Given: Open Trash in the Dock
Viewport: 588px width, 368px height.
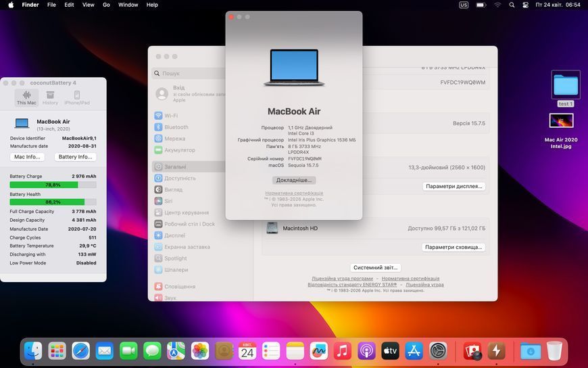Looking at the screenshot, I should coord(555,351).
